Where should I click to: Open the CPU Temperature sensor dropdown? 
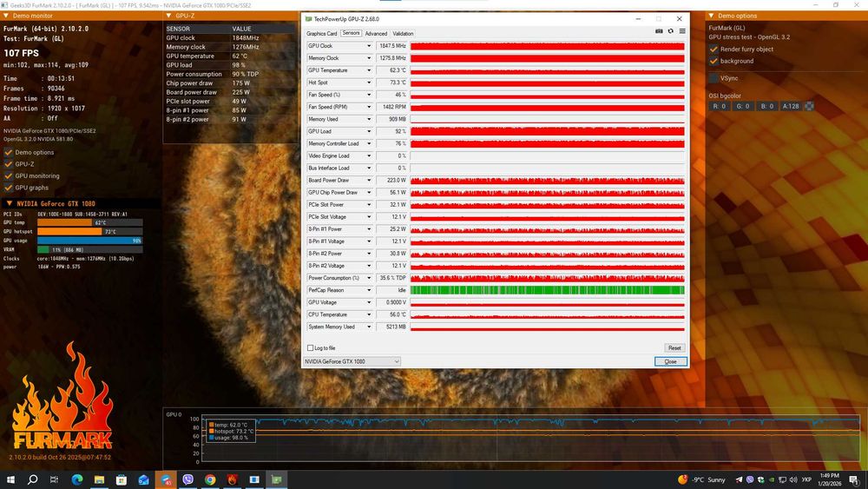click(x=369, y=314)
